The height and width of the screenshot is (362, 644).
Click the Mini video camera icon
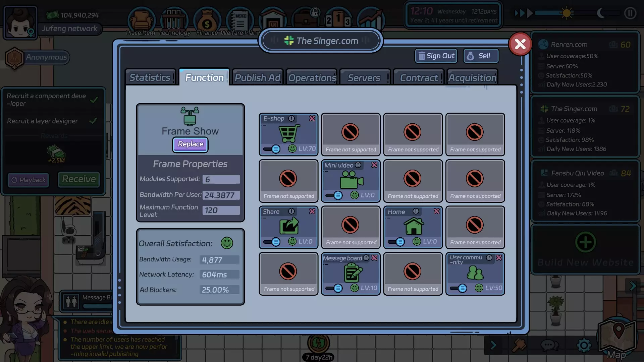(351, 179)
